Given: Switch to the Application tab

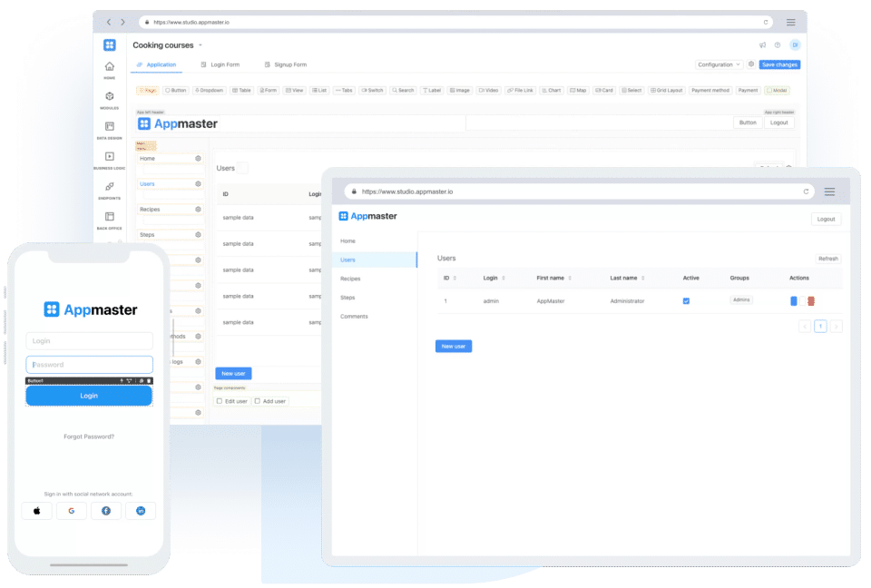Looking at the screenshot, I should [157, 65].
